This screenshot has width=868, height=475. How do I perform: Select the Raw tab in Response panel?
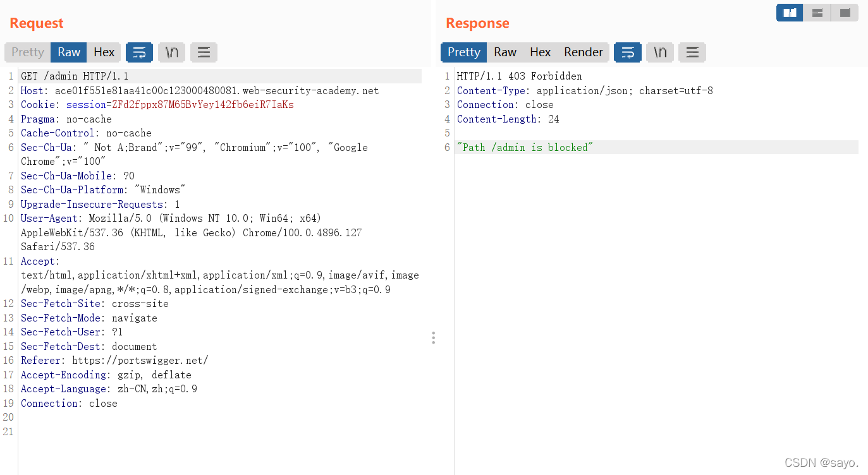[x=505, y=52]
